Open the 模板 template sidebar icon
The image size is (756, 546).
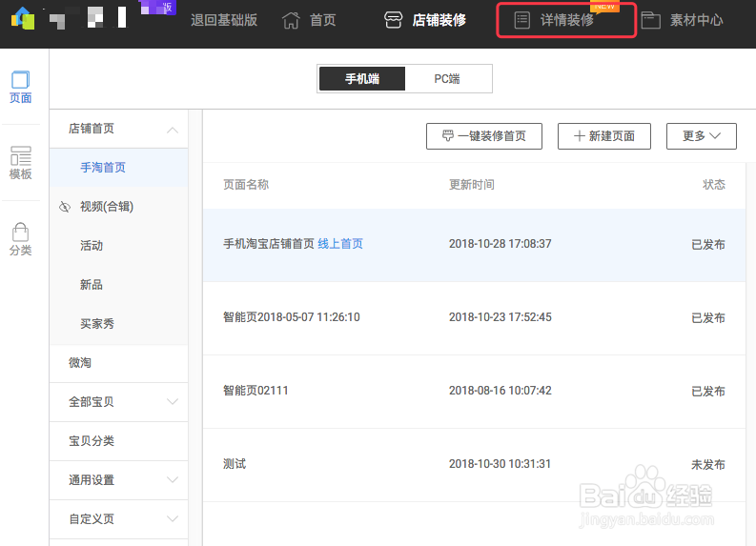(21, 155)
